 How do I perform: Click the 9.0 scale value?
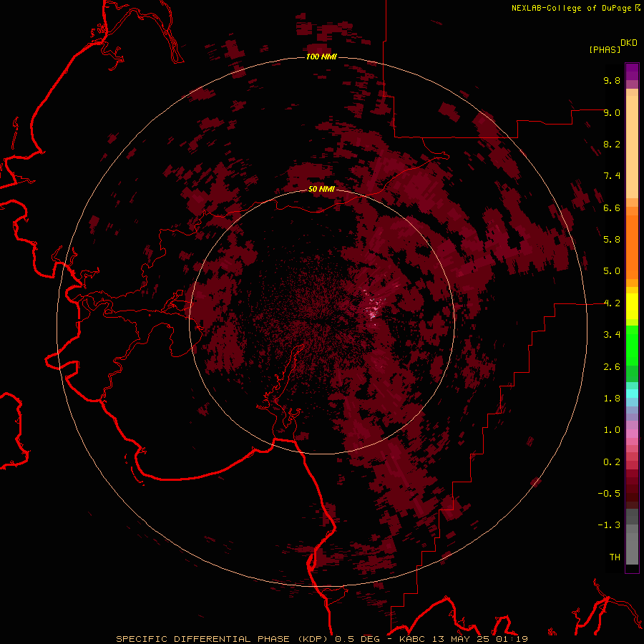(612, 112)
